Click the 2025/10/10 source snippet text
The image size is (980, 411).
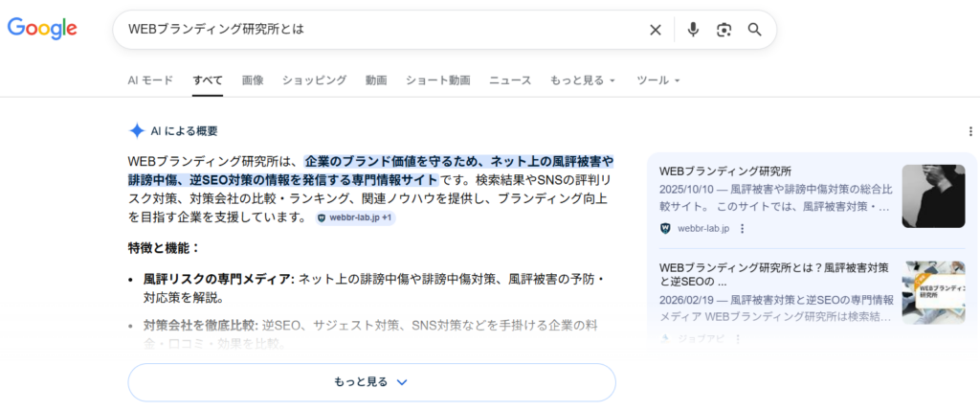[x=774, y=199]
